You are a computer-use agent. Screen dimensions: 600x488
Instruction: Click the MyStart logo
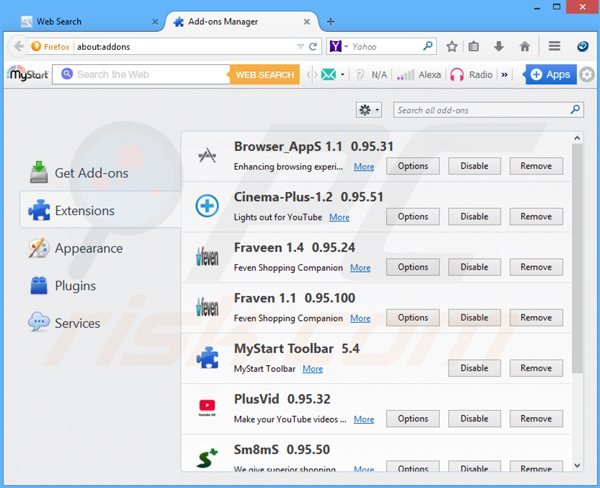(x=28, y=74)
